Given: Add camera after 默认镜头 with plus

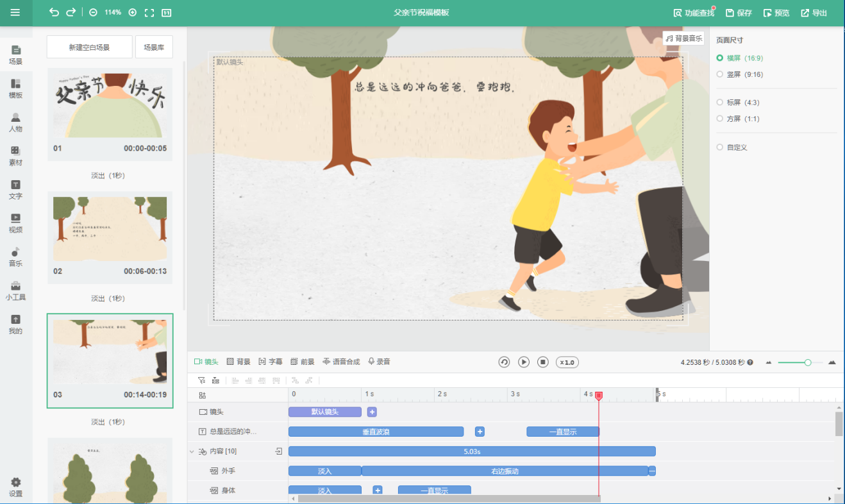Looking at the screenshot, I should tap(372, 412).
